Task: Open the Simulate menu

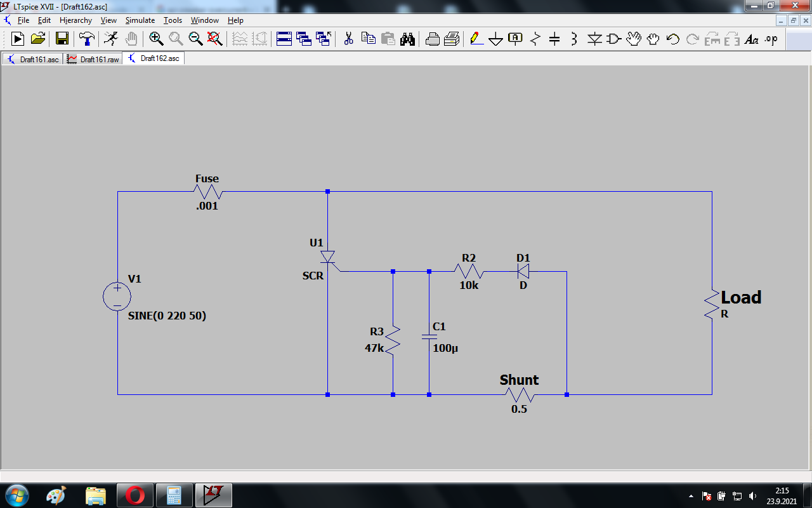Action: point(140,20)
